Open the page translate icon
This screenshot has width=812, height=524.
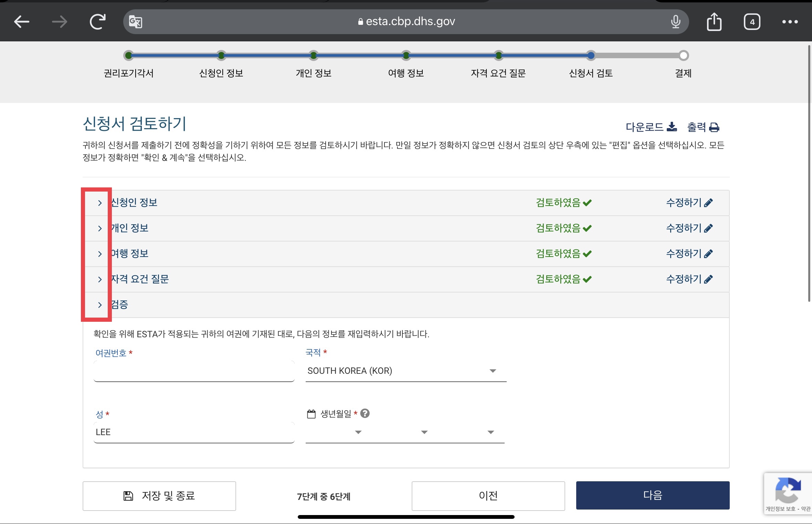135,22
